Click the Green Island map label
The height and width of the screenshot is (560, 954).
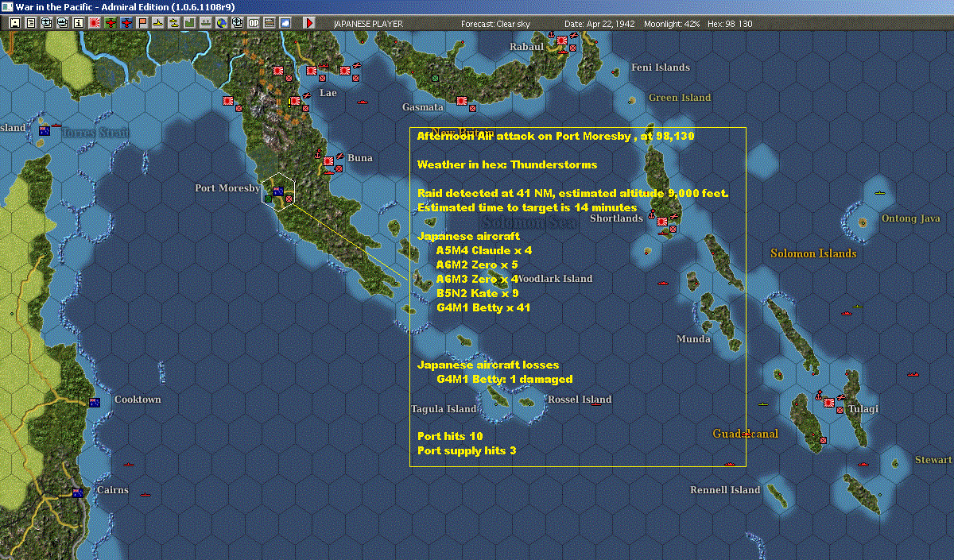point(680,98)
